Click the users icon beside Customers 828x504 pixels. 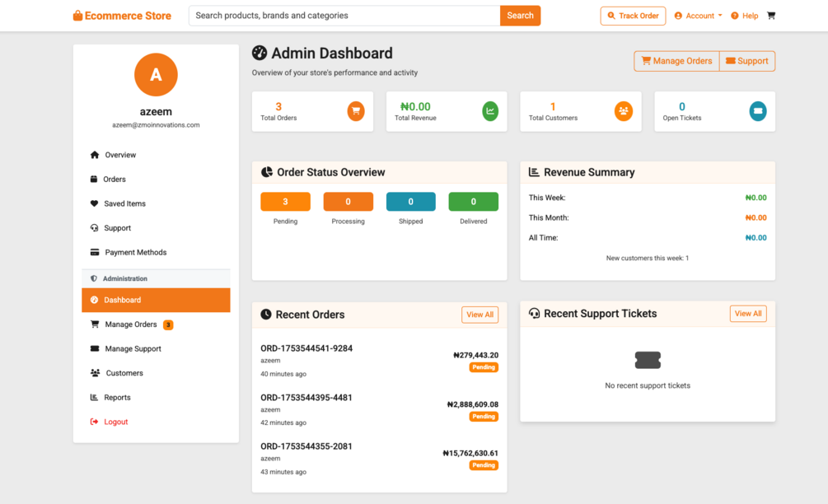[x=95, y=372]
